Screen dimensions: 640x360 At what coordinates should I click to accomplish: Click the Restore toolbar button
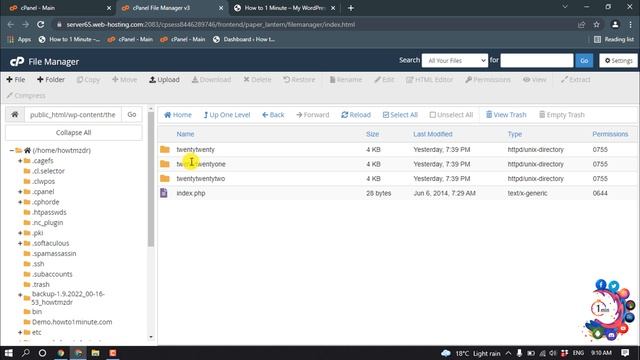point(299,80)
